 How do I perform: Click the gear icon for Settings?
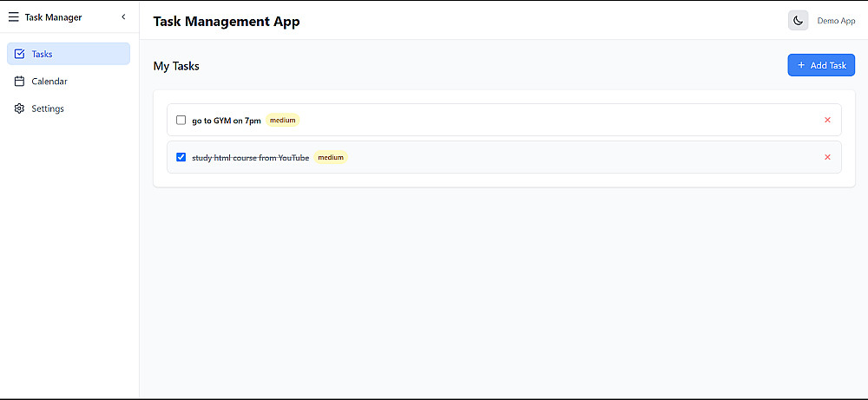pos(20,108)
